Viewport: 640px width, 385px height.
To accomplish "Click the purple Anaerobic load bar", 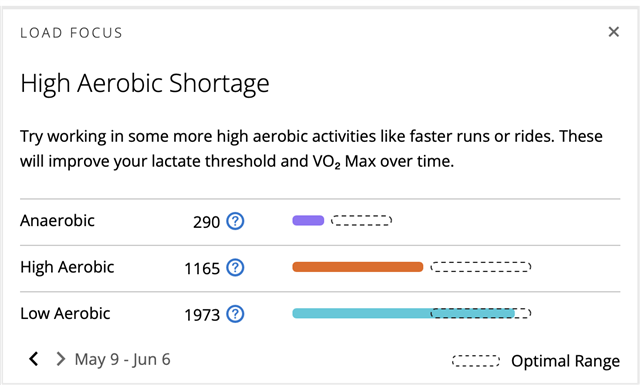I will [x=308, y=220].
